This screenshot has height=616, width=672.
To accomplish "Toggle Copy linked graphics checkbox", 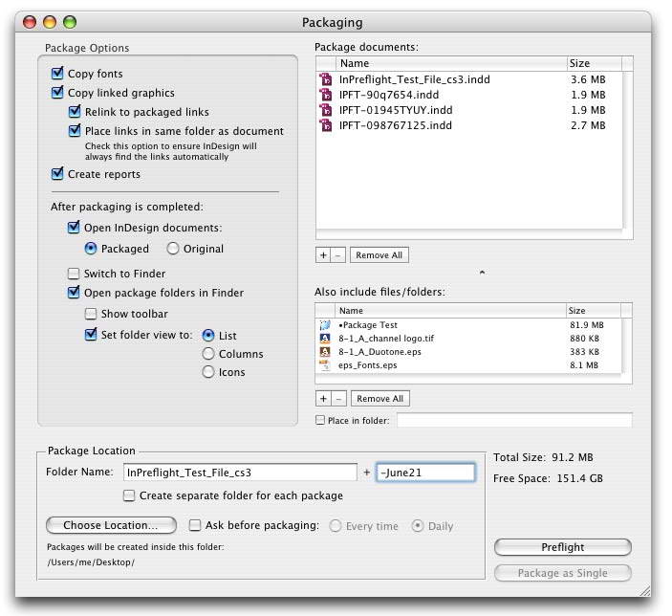I will coord(57,92).
